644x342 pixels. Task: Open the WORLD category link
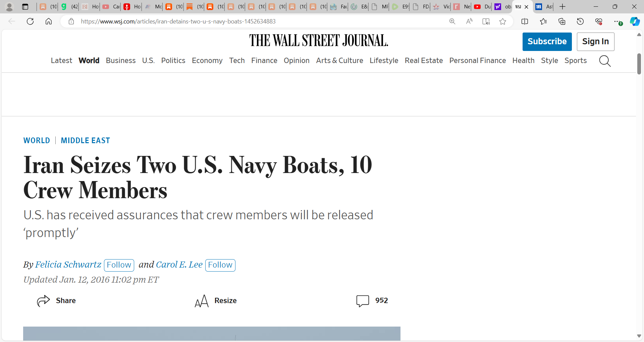coord(37,140)
